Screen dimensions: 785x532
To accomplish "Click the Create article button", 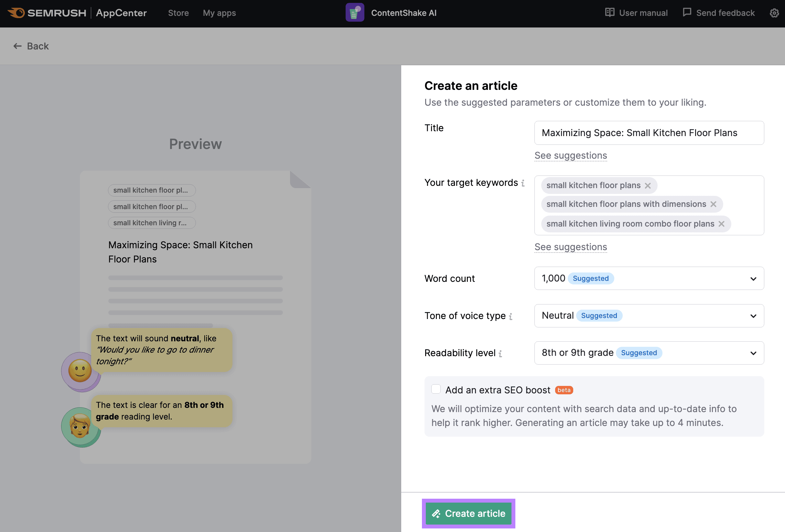I will point(468,513).
